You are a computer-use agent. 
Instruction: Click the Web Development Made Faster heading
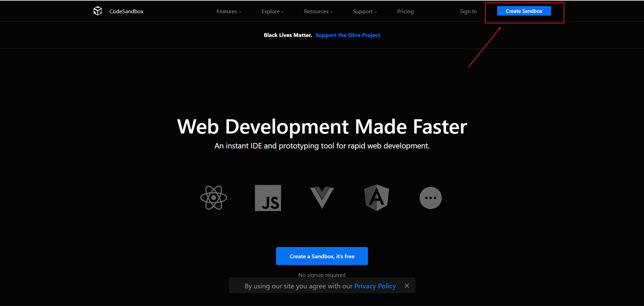point(322,127)
